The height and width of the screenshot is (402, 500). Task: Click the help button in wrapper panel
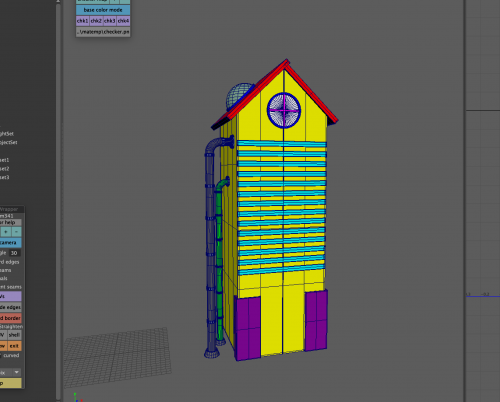11,222
